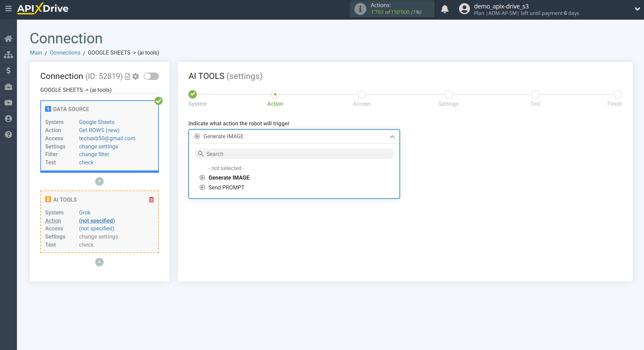
Task: Open the video tutorials sidebar icon
Action: coord(8,102)
